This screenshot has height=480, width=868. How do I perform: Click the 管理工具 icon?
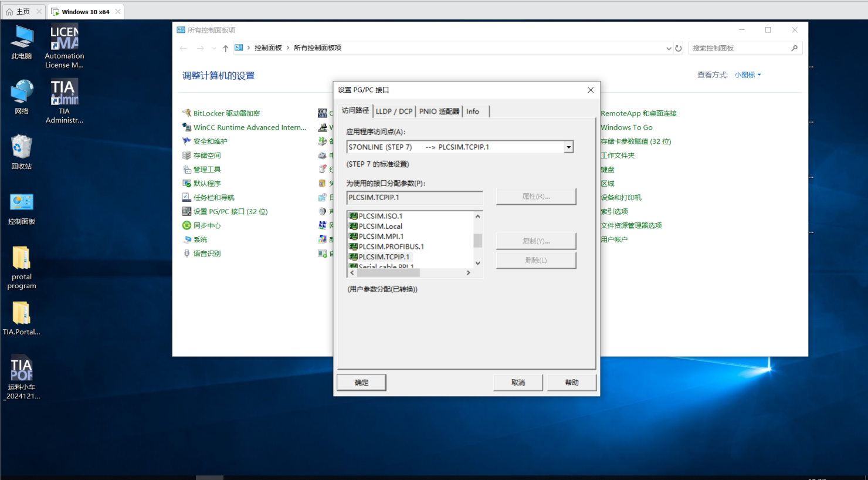187,170
